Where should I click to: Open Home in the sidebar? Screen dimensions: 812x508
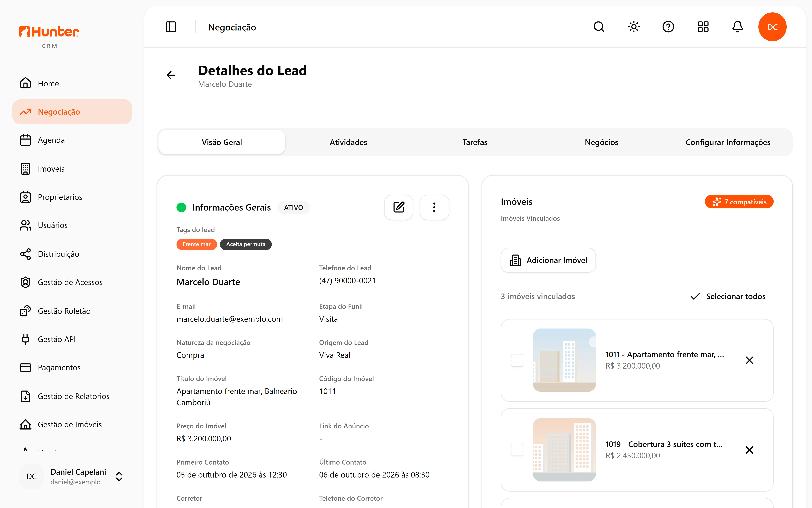coord(72,83)
